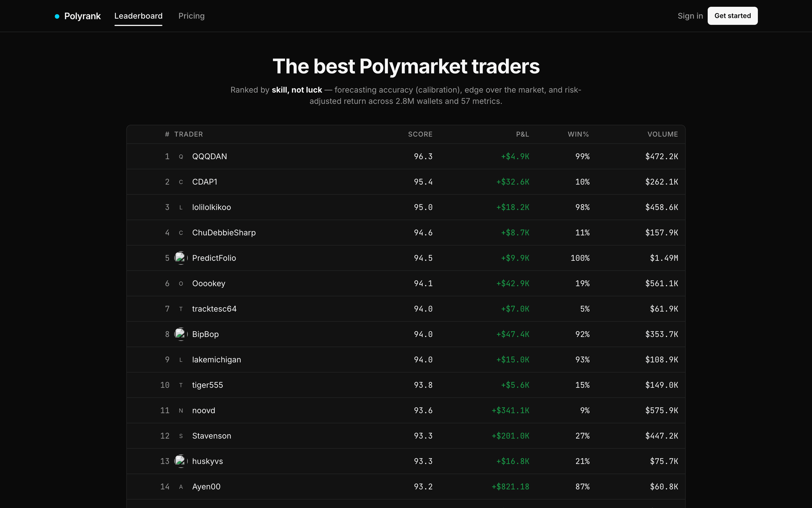Click the Get started button

point(732,16)
